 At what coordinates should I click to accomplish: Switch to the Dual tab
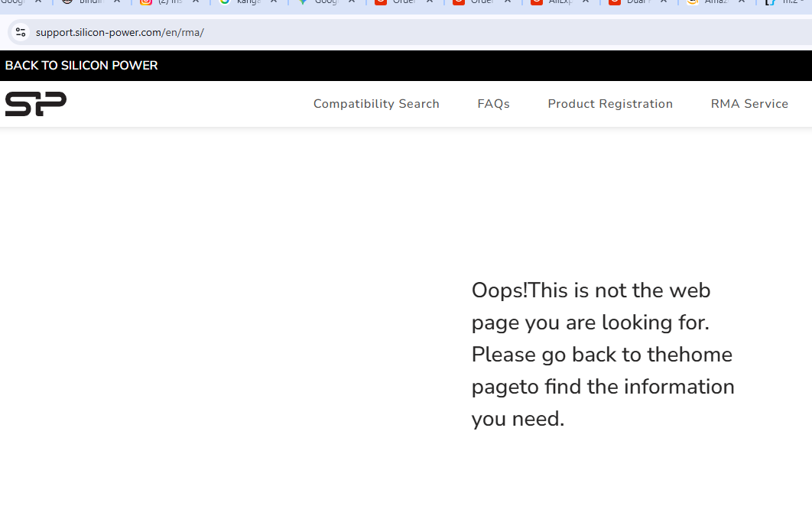[x=633, y=2]
